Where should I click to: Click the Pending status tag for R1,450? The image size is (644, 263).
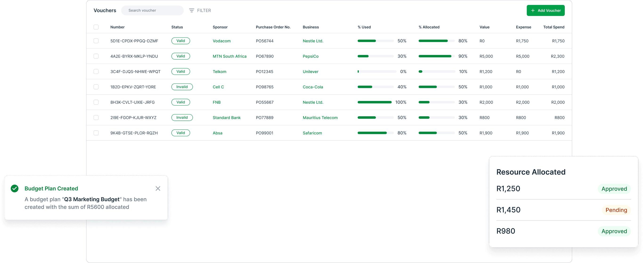(616, 210)
